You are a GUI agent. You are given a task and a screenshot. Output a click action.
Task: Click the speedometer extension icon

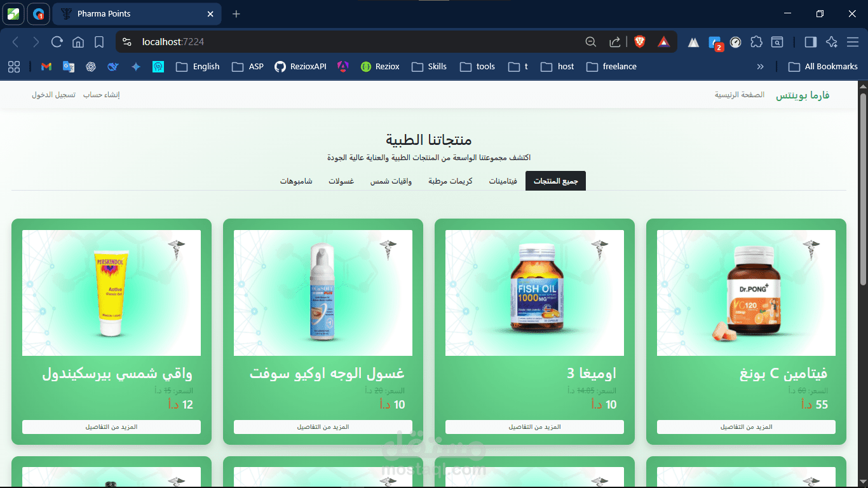[736, 42]
